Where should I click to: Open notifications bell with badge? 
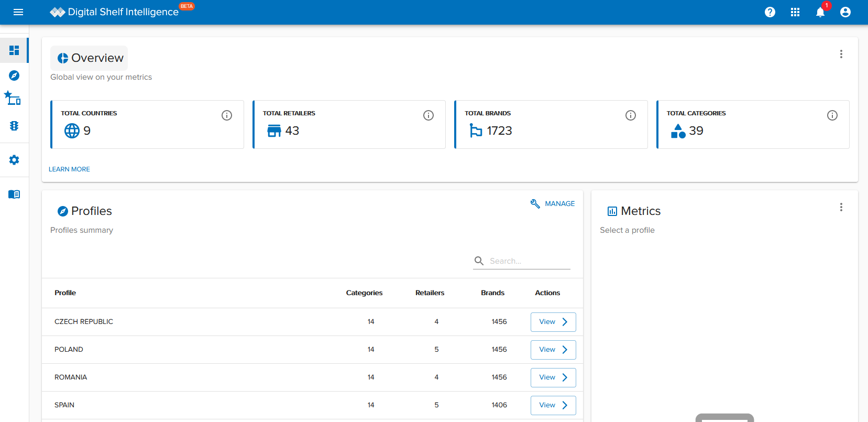point(820,12)
